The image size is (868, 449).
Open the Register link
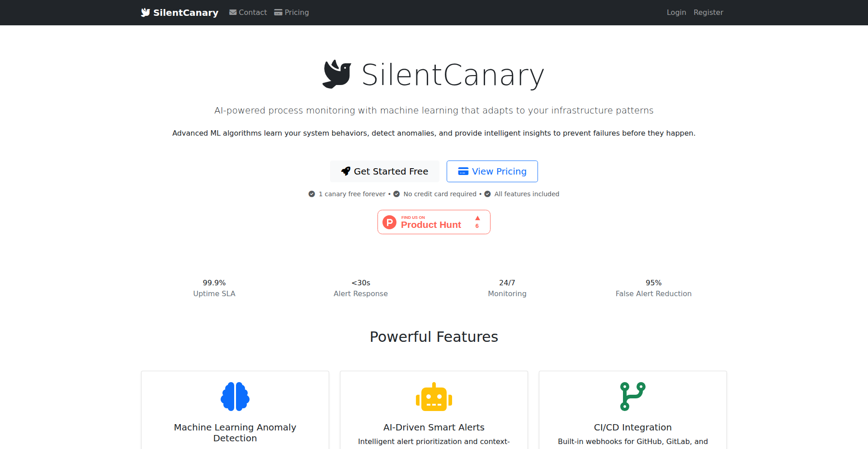pyautogui.click(x=708, y=13)
